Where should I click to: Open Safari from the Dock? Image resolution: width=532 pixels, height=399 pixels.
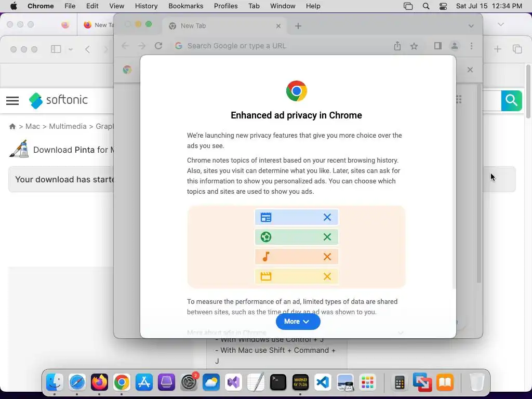point(77,382)
